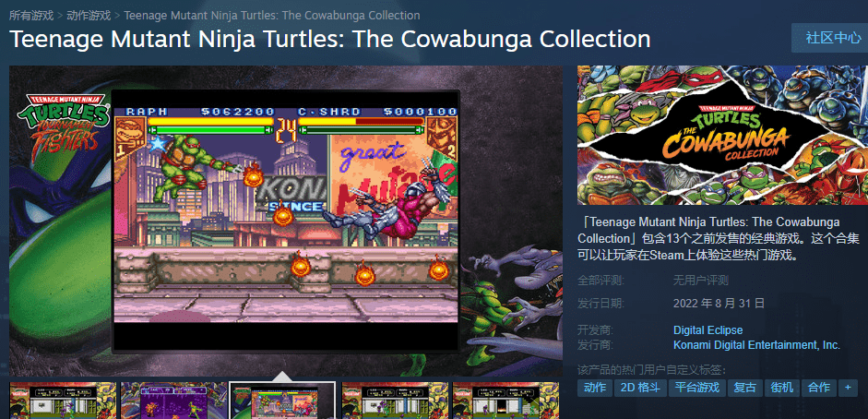This screenshot has height=419, width=868.
Task: Click the 合作 co-op tag
Action: point(819,388)
